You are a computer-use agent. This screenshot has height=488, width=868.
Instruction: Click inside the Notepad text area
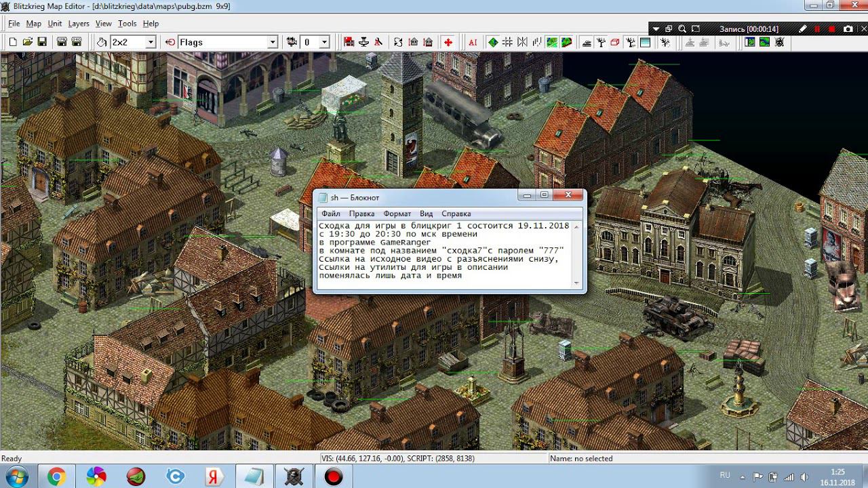pos(445,255)
